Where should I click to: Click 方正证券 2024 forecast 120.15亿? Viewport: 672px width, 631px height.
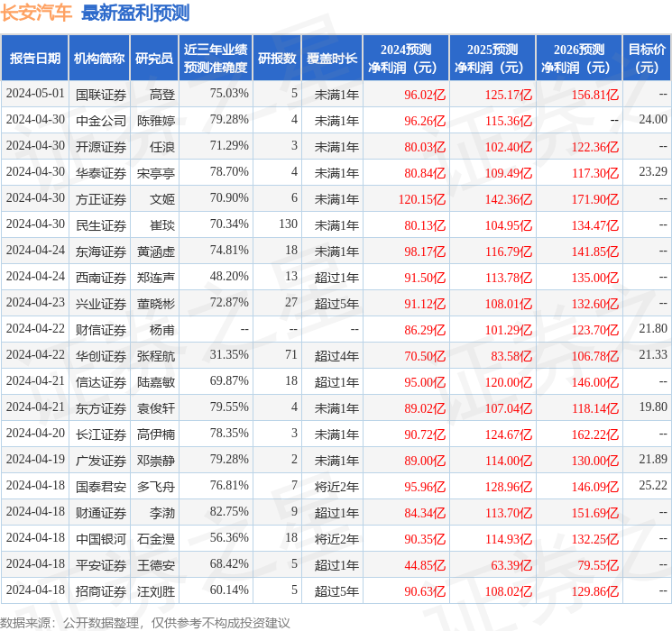[x=422, y=199]
